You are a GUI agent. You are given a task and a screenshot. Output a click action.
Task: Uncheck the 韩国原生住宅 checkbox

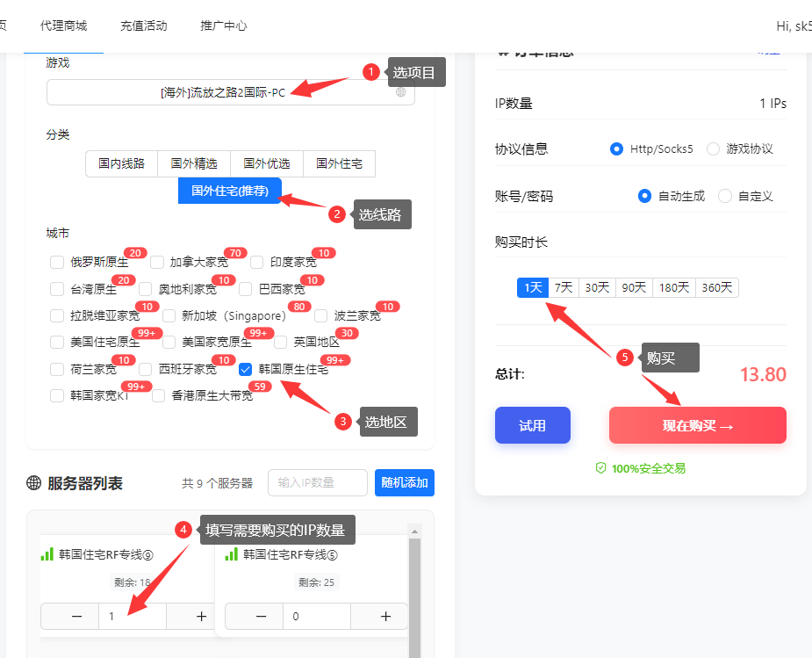246,369
